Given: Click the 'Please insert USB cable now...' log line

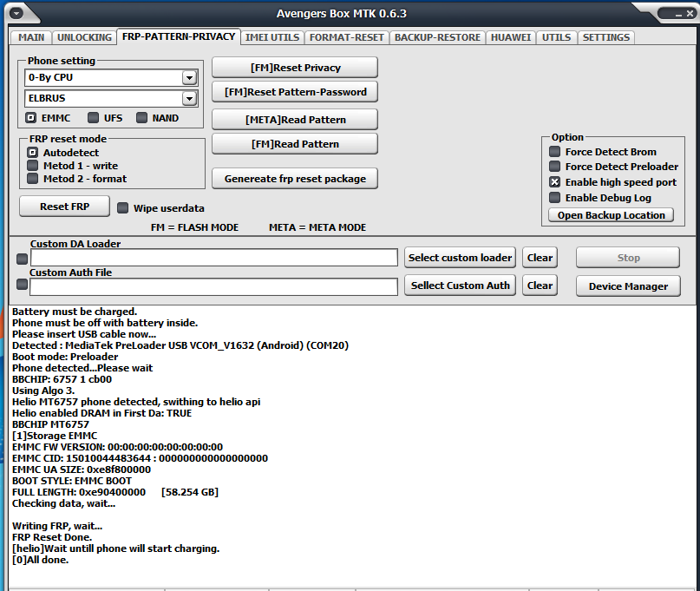Looking at the screenshot, I should 84,334.
